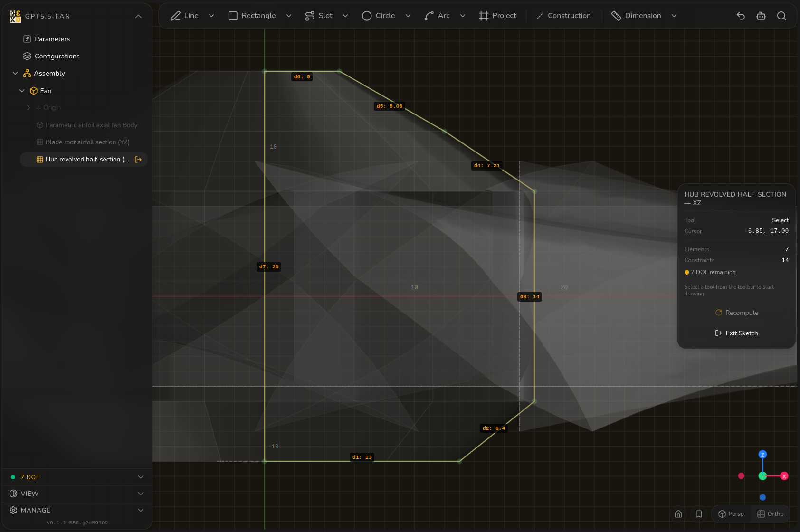The width and height of the screenshot is (800, 532).
Task: Open the Dimension tool dropdown
Action: pyautogui.click(x=674, y=16)
